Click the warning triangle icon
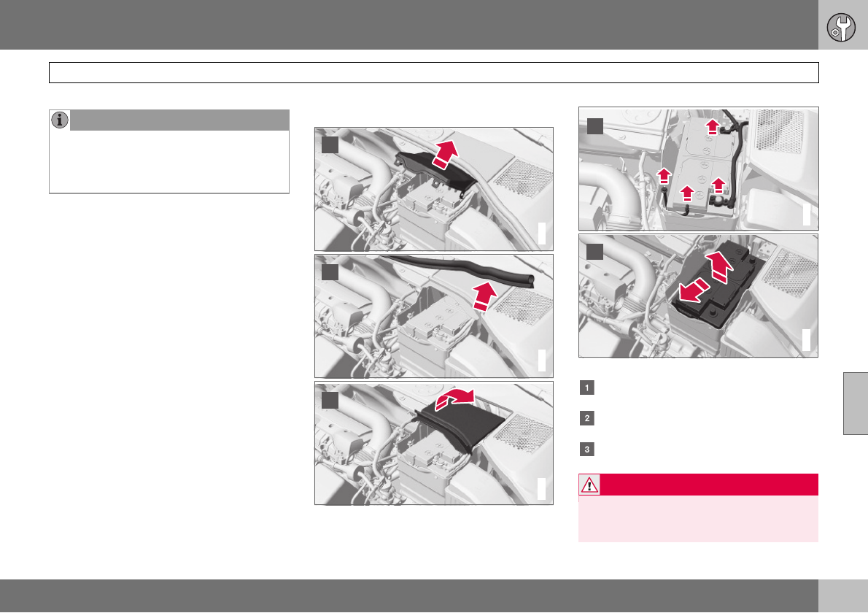The image size is (868, 613). coord(589,485)
